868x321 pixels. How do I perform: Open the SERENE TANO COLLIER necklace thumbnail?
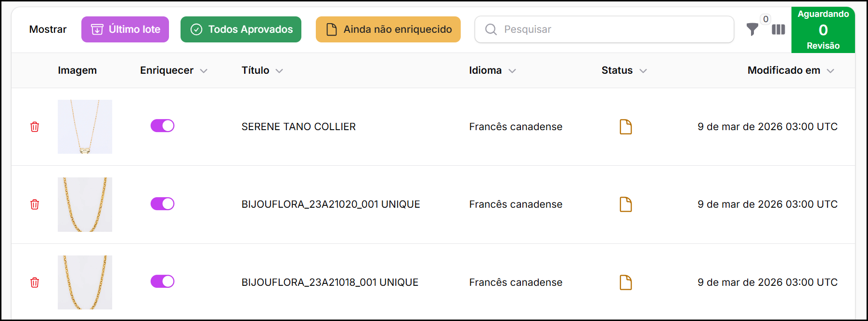point(85,127)
